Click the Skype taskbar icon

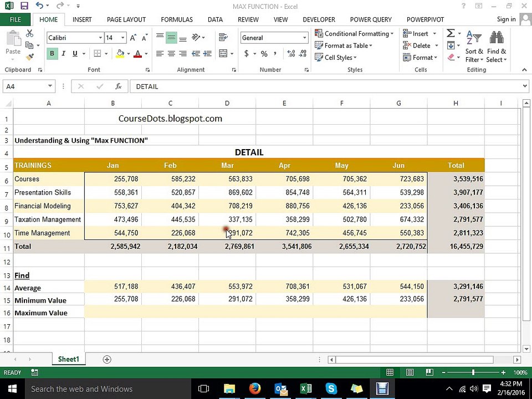[331, 389]
